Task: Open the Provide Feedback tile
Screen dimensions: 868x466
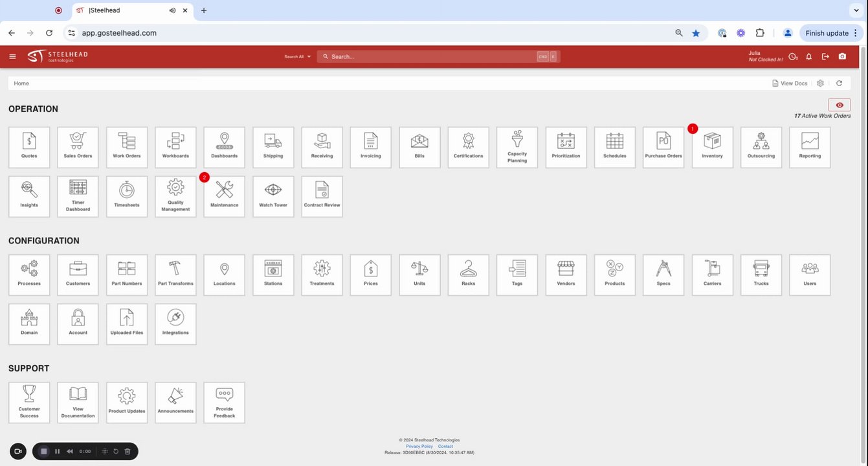Action: pyautogui.click(x=225, y=403)
